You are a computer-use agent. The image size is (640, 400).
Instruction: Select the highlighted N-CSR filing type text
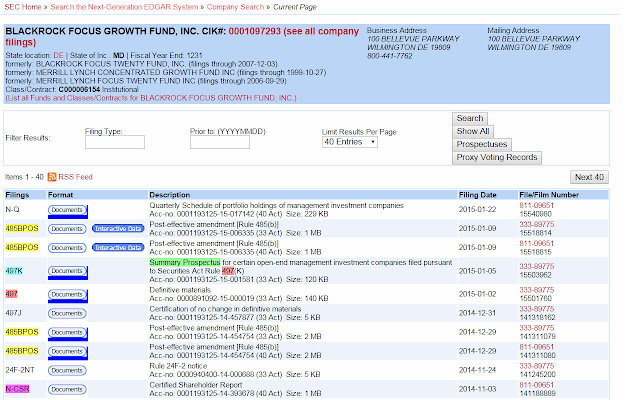tap(17, 389)
